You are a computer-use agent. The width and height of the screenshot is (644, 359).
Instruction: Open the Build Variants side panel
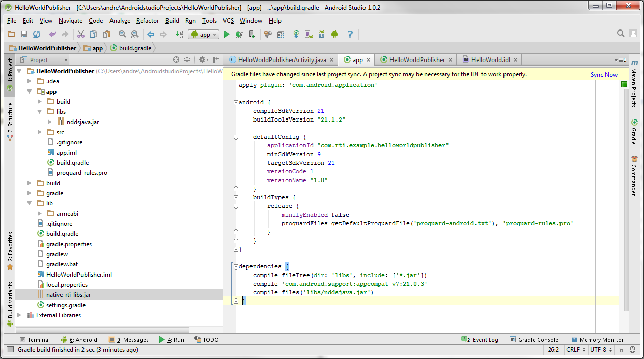(x=10, y=304)
